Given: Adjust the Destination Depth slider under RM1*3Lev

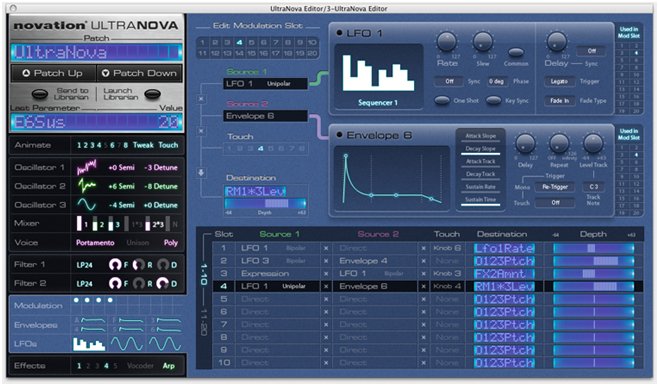Looking at the screenshot, I should tap(266, 204).
